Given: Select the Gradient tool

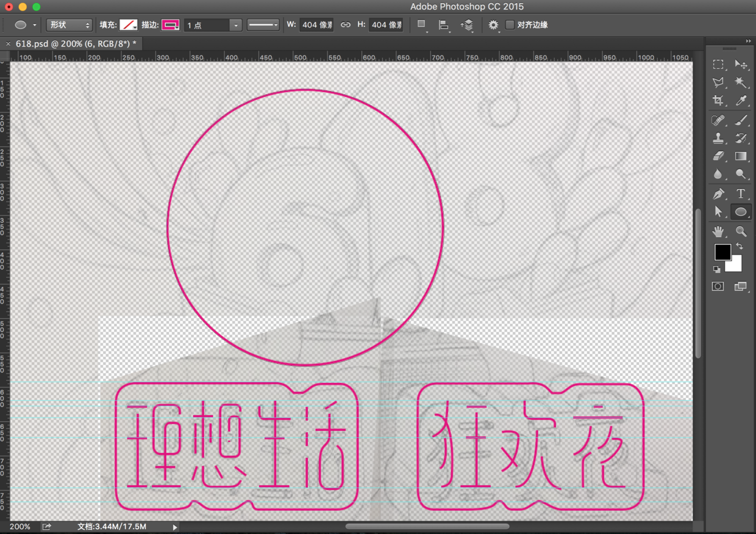Looking at the screenshot, I should tap(741, 156).
